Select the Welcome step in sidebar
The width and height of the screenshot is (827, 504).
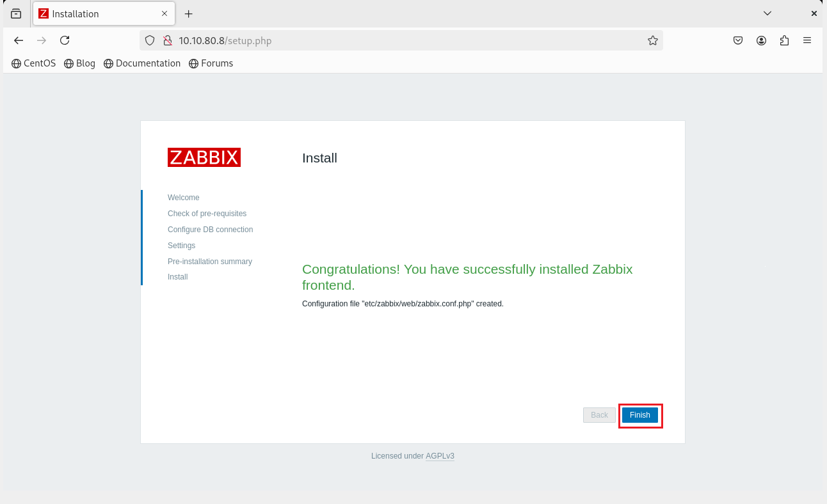click(184, 198)
